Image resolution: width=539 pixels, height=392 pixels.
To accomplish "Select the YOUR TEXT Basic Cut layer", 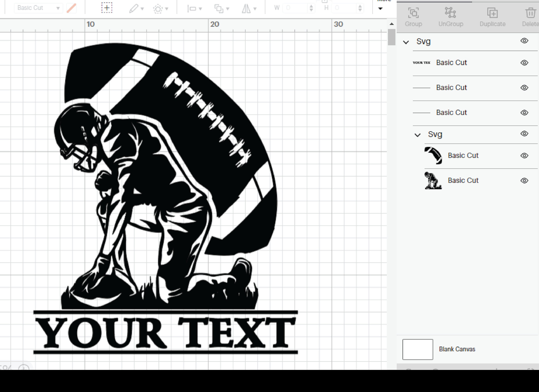I will coord(452,63).
